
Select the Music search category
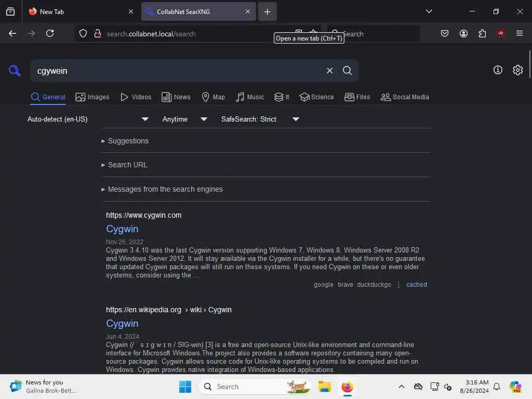coord(250,97)
